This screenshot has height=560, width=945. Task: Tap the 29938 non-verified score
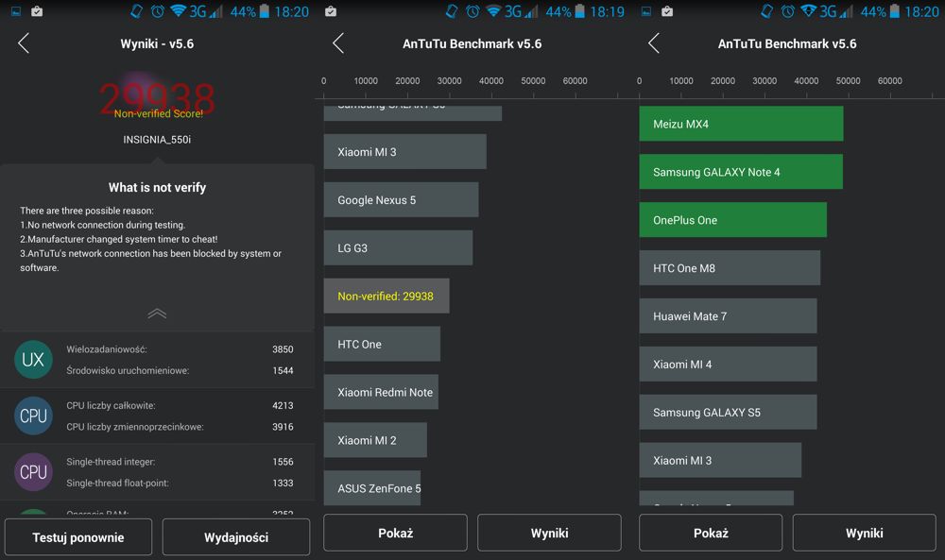tap(157, 98)
